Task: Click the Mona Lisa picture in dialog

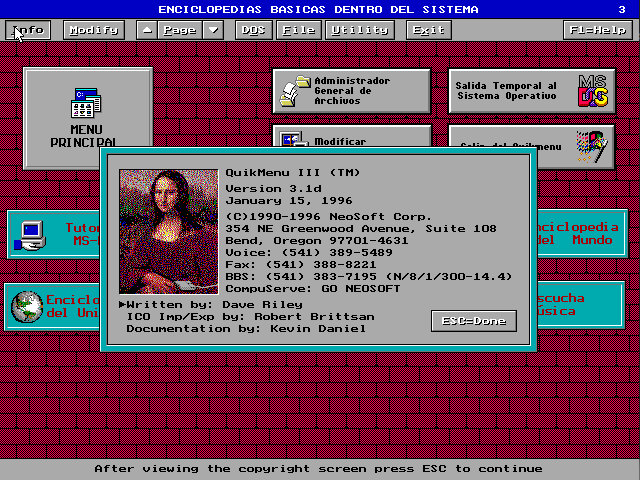Action: click(169, 231)
